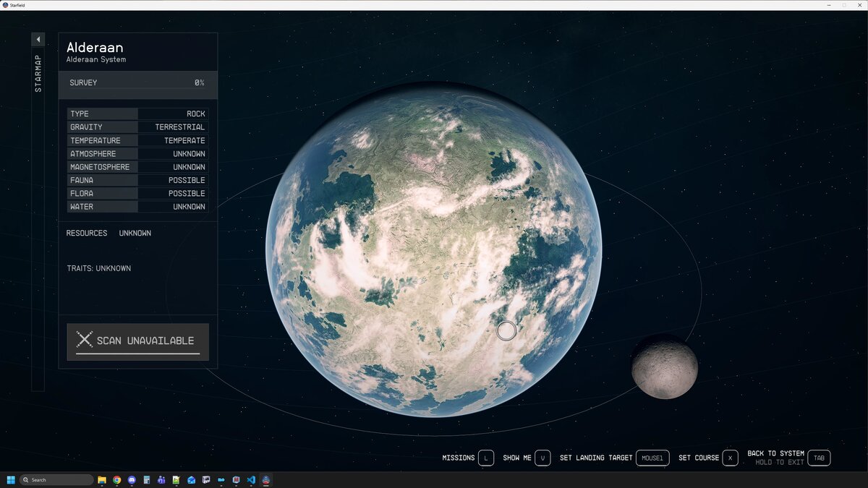Click the TRAITS: UNKNOWN label
This screenshot has height=488, width=868.
99,268
